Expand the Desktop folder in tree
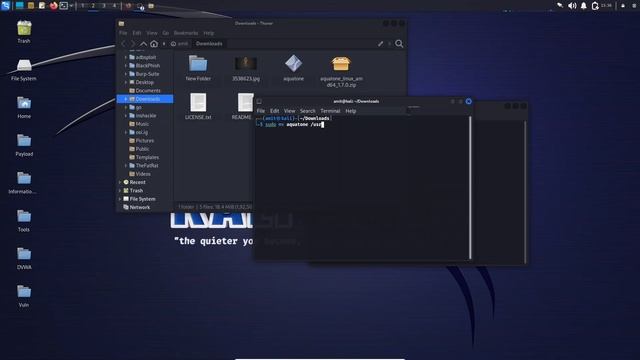The image size is (640, 360). point(126,82)
